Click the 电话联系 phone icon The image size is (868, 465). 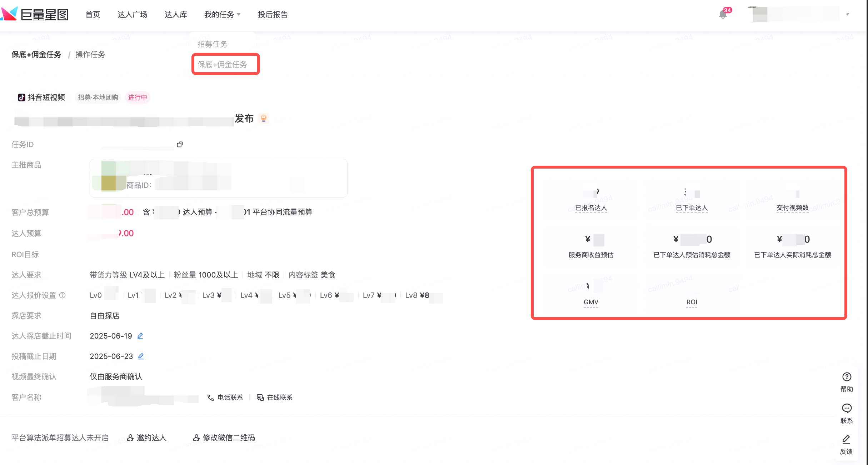pyautogui.click(x=210, y=397)
